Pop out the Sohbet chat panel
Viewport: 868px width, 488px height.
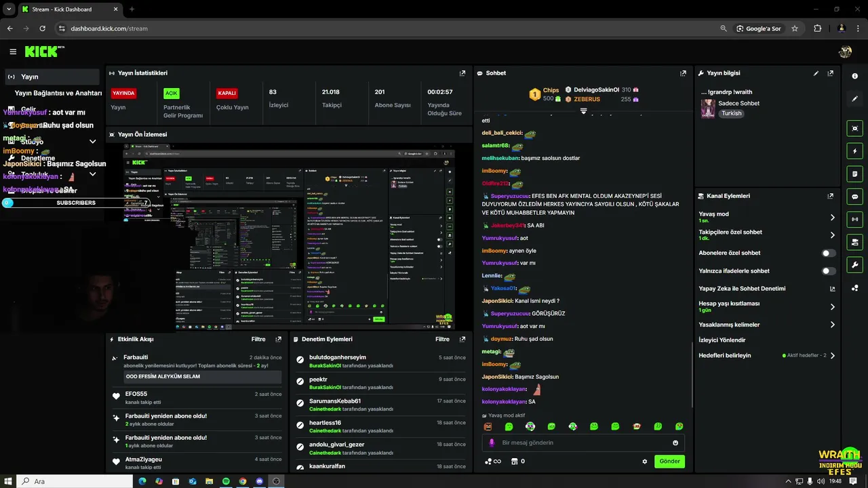pos(683,73)
